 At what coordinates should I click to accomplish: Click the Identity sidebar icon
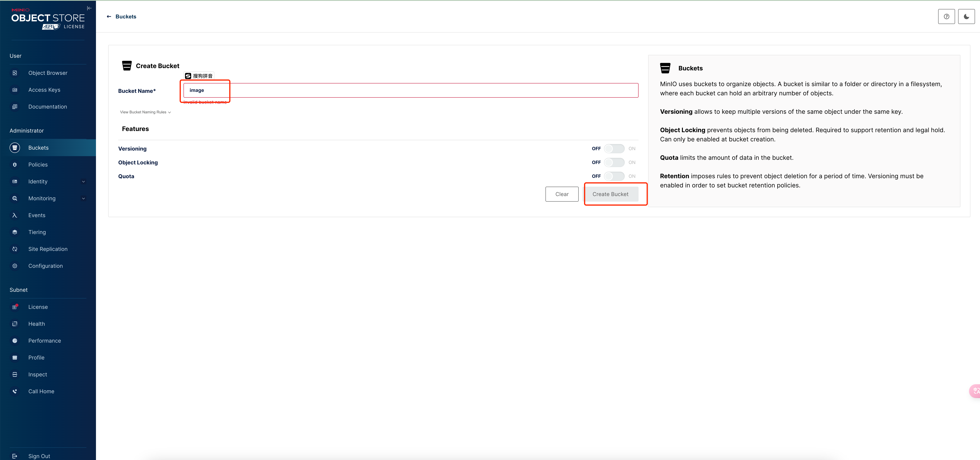(x=15, y=181)
